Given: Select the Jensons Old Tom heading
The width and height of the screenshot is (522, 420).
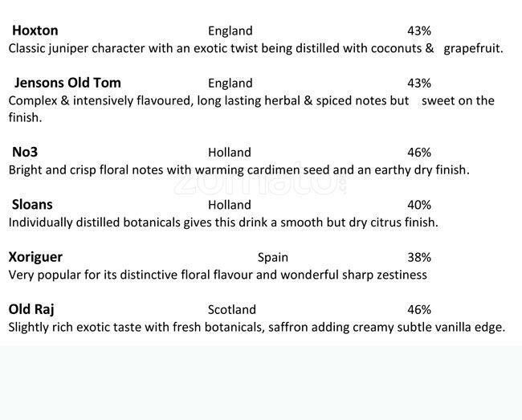Looking at the screenshot, I should point(67,83).
